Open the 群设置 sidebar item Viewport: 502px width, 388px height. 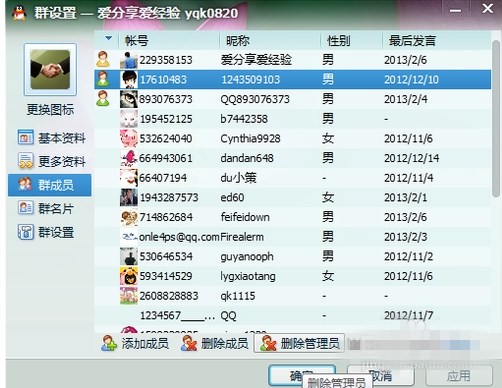click(46, 232)
